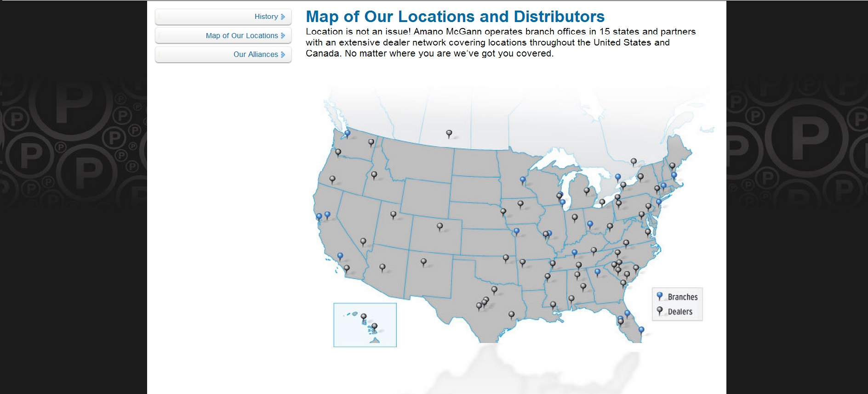Select Map of Our Locations menu item

coord(242,35)
